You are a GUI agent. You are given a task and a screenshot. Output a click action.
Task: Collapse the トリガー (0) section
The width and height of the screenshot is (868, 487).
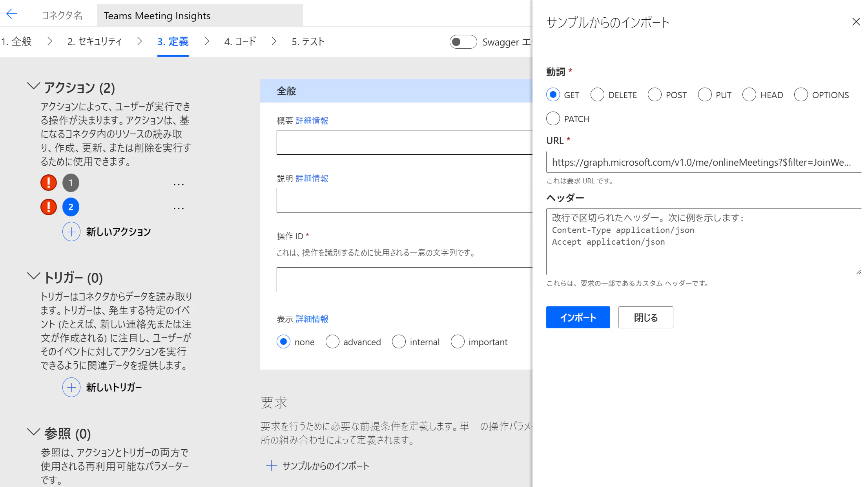coord(33,276)
